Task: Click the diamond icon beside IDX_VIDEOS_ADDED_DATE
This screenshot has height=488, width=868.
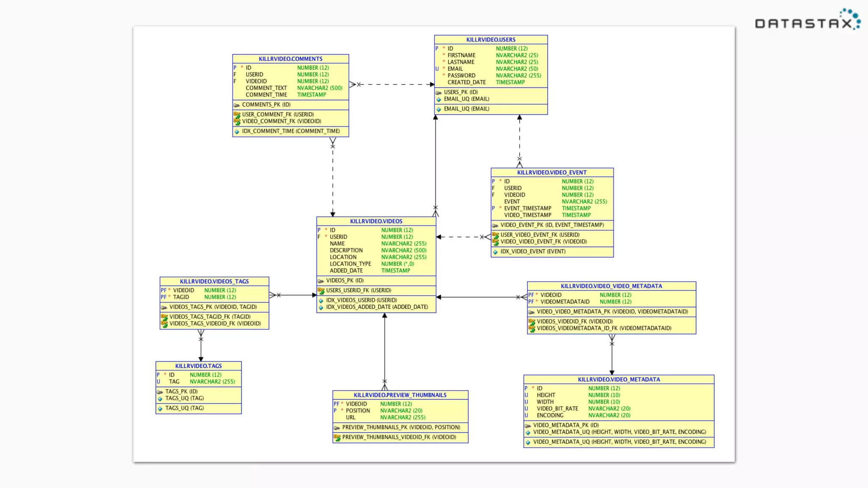Action: [321, 308]
